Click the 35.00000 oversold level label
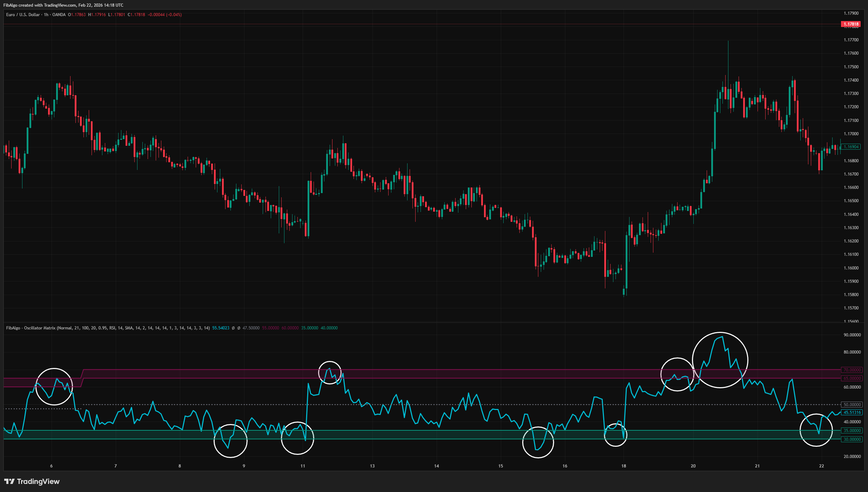Viewport: 868px width, 492px height. point(852,431)
